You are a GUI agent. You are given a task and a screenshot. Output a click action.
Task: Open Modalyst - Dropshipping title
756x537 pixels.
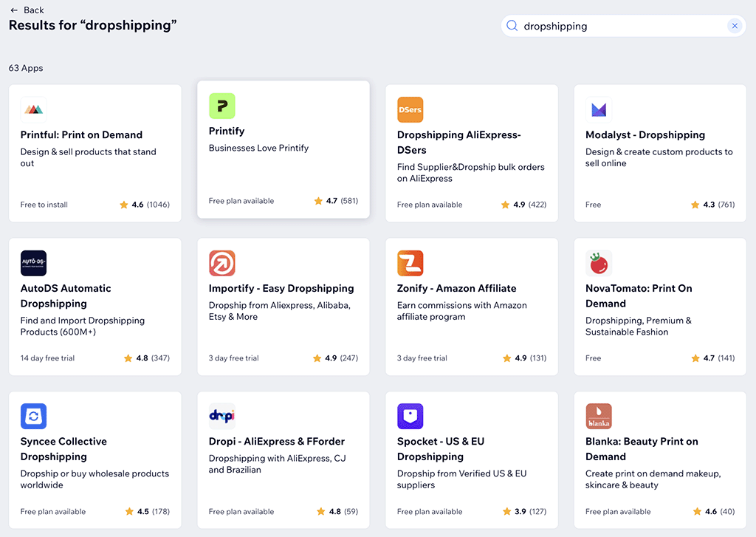[645, 134]
